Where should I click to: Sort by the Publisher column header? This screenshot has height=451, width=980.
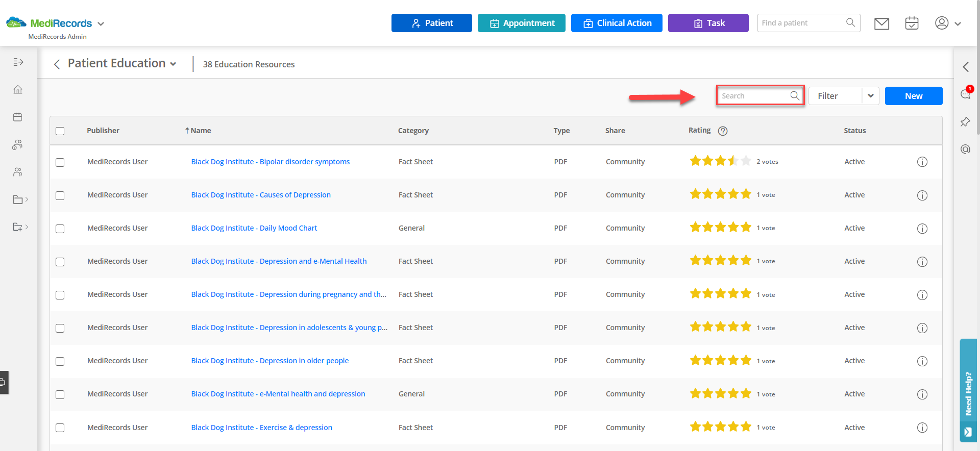point(103,131)
